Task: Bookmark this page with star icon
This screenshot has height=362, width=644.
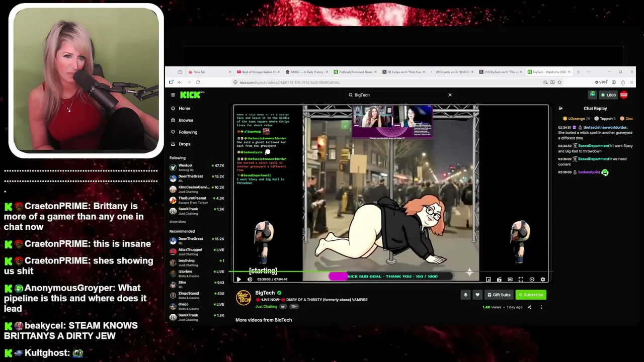Action: click(559, 82)
